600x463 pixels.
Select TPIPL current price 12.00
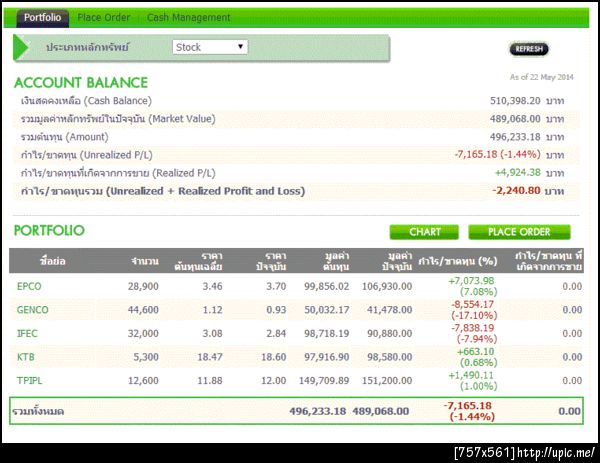point(274,381)
